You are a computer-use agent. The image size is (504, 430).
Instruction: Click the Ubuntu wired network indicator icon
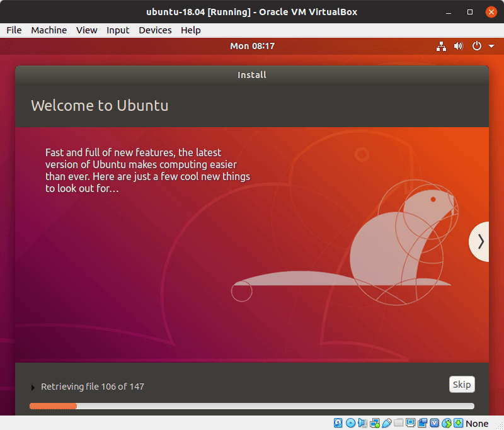coord(441,46)
